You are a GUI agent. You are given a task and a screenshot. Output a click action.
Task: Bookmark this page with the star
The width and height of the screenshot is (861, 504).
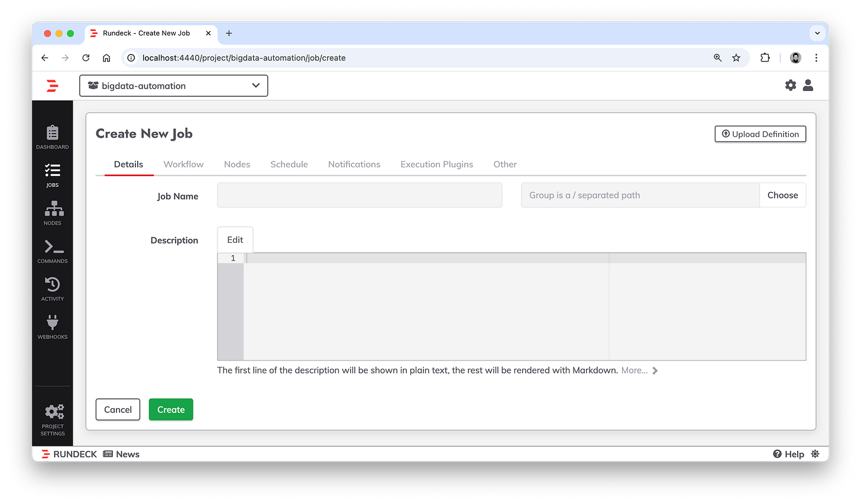coord(736,58)
